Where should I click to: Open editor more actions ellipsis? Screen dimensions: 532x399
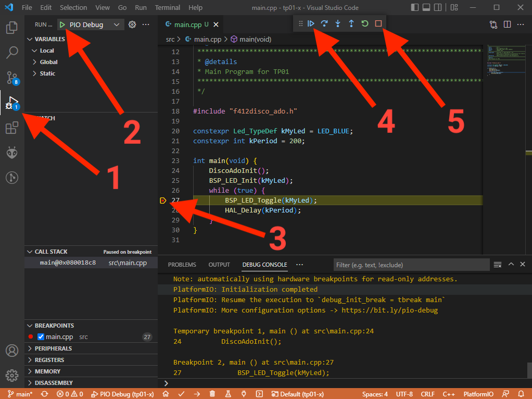(521, 24)
